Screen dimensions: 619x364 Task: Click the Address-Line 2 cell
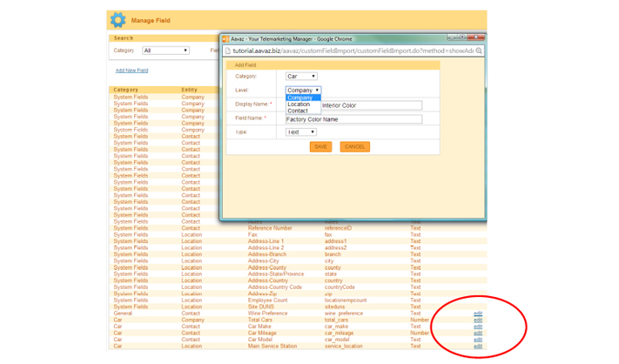click(266, 248)
